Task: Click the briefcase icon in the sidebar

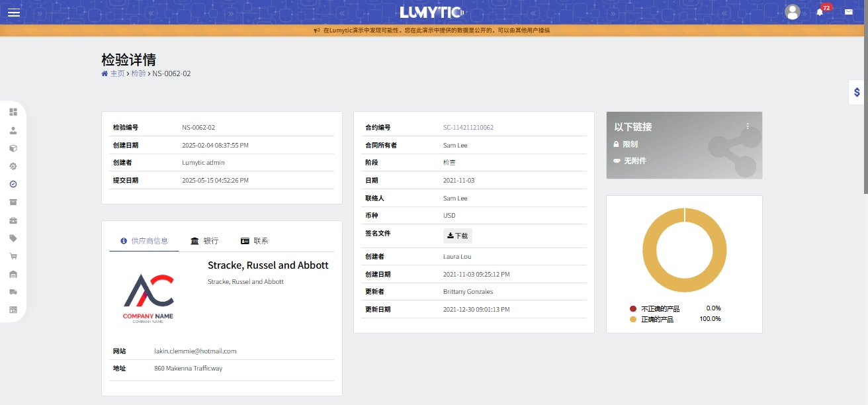Action: pyautogui.click(x=13, y=220)
